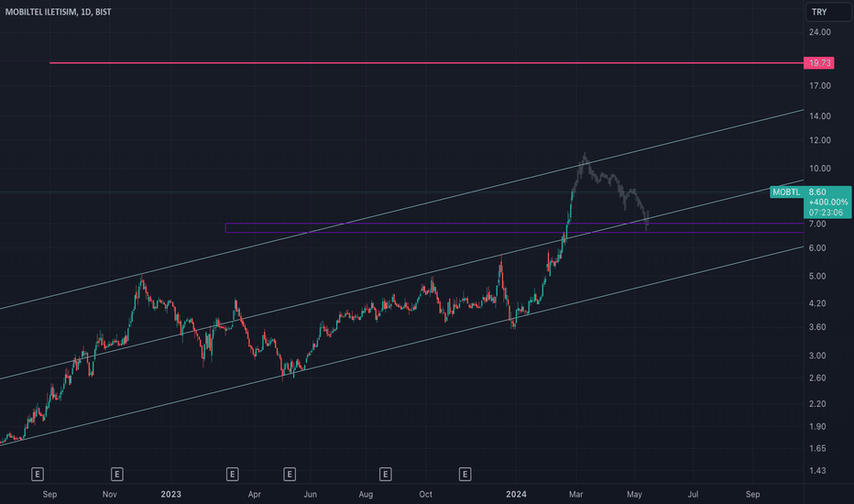This screenshot has width=854, height=504.
Task: Click the MOBTL symbol price tag
Action: (x=786, y=192)
